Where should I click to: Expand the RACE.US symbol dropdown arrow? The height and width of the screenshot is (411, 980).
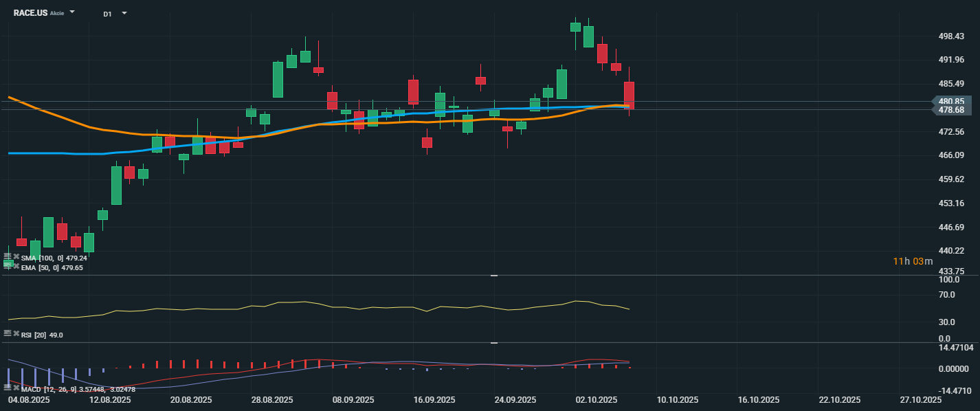tap(73, 12)
